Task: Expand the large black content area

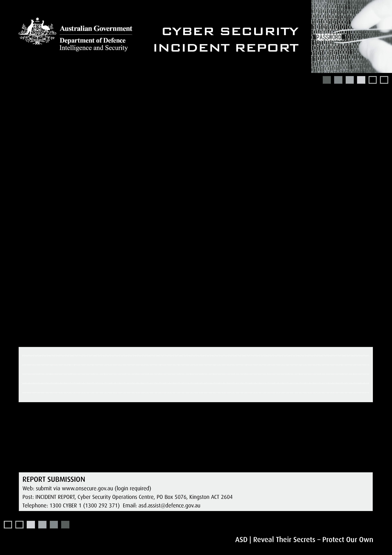Action: 196,212
